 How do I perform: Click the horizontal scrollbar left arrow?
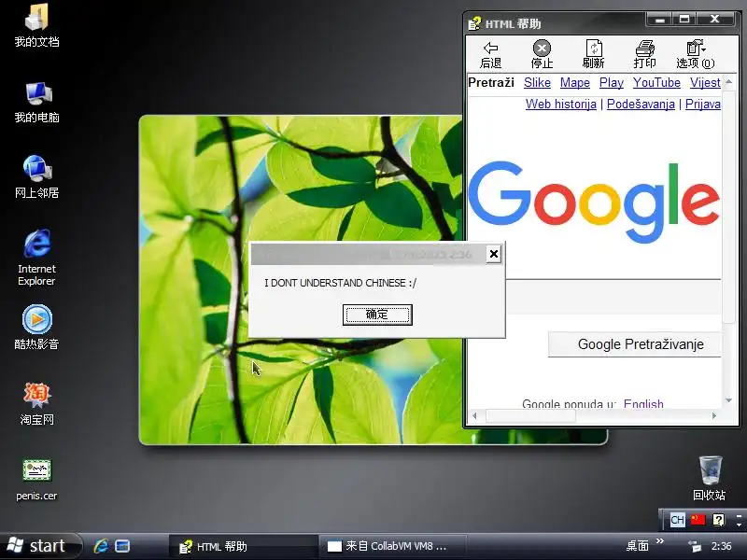pyautogui.click(x=474, y=415)
